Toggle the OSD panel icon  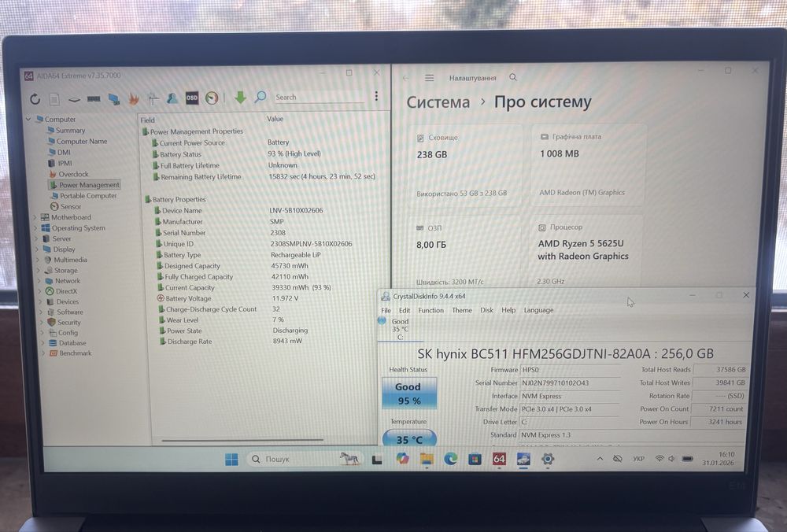192,98
